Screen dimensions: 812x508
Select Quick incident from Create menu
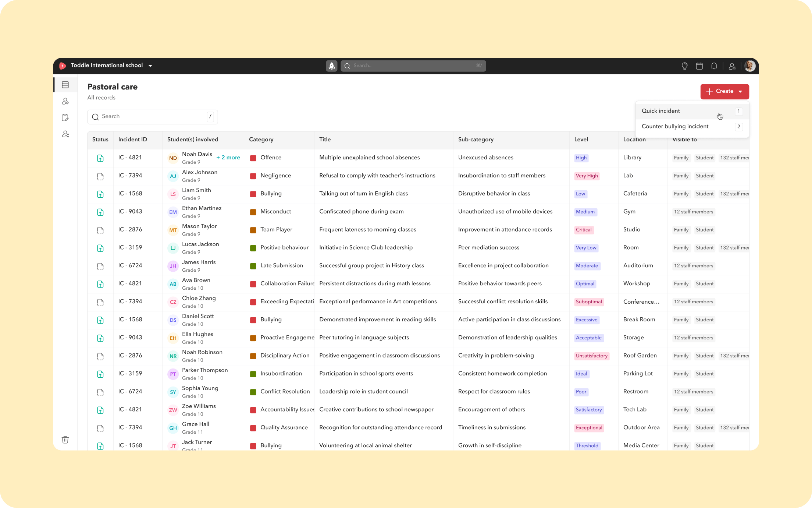[x=692, y=111]
